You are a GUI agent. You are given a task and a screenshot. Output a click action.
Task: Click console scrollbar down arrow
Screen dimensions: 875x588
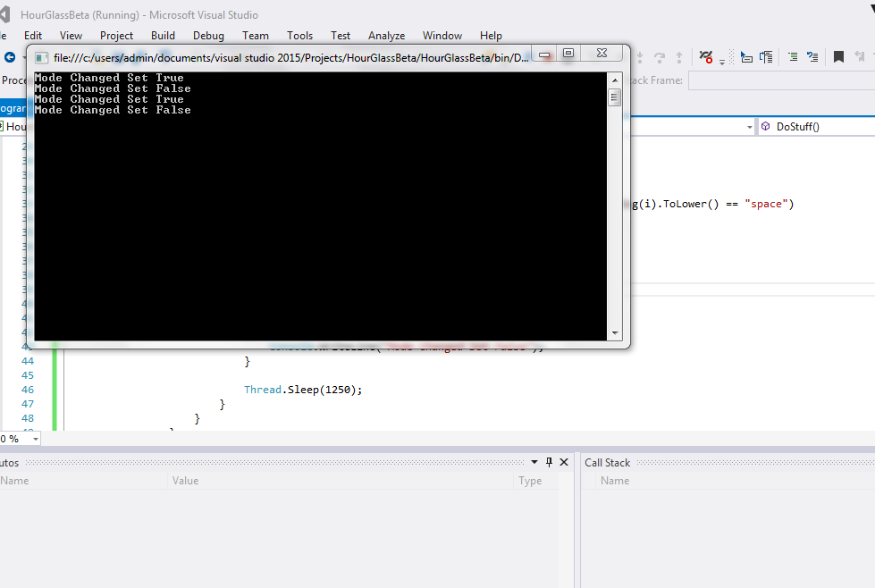coord(615,333)
